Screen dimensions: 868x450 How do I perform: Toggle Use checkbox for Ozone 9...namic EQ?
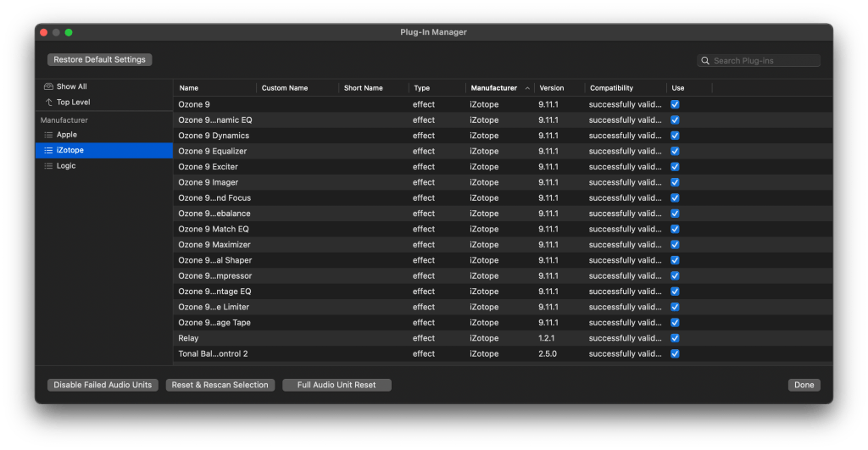click(x=675, y=119)
